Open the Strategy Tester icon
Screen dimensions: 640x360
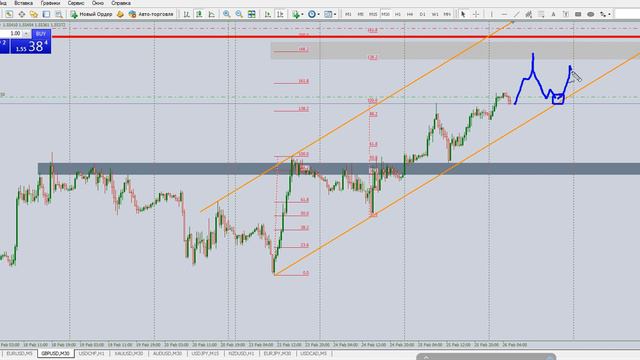(59, 14)
